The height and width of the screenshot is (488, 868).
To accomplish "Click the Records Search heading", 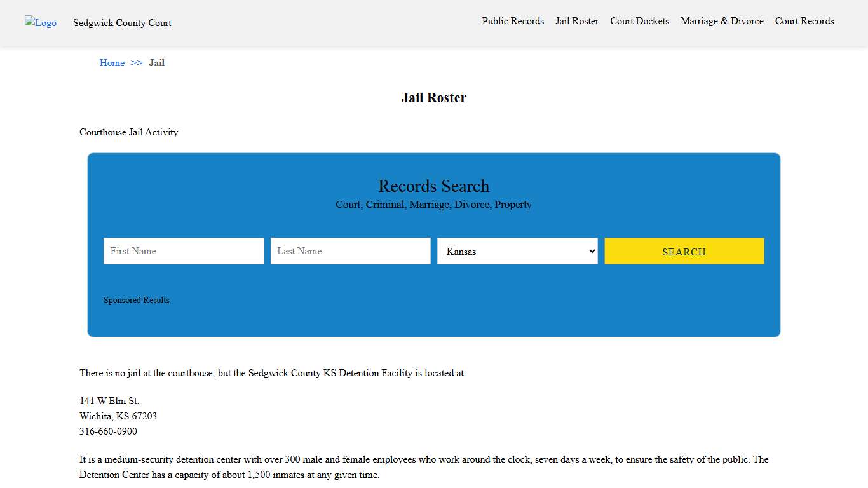I will [434, 186].
